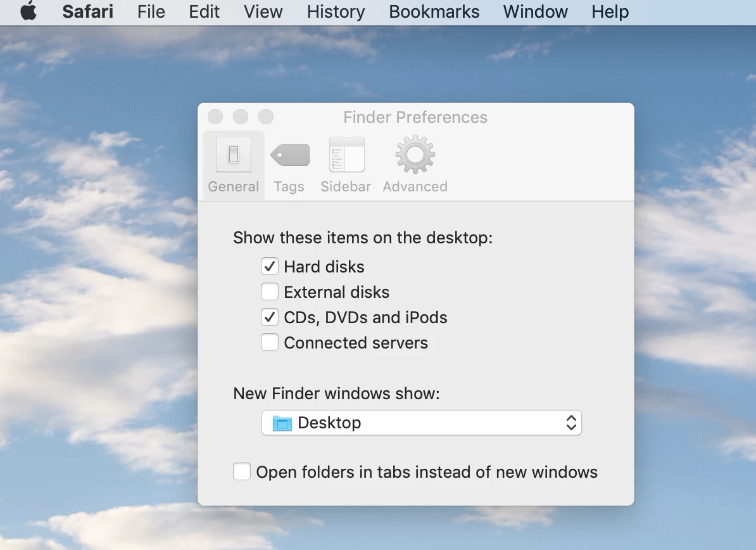Click the 'Show these items on the desktop:' label
Screen dimensions: 756x550
click(x=363, y=238)
